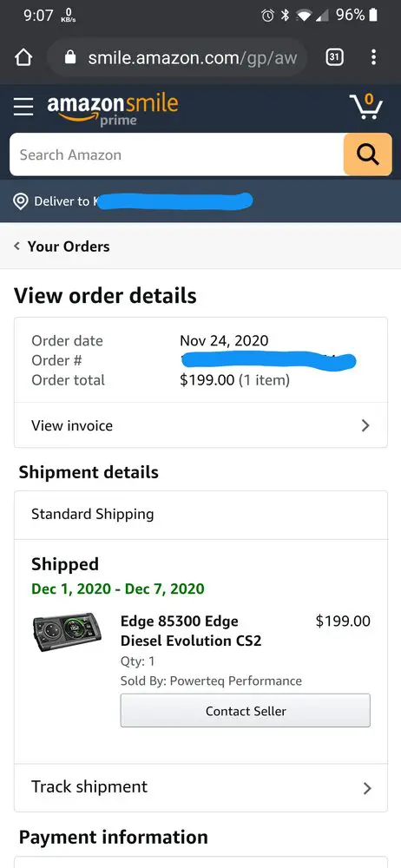Open Chrome's three-dot overflow menu
The image size is (401, 868).
coord(374,57)
